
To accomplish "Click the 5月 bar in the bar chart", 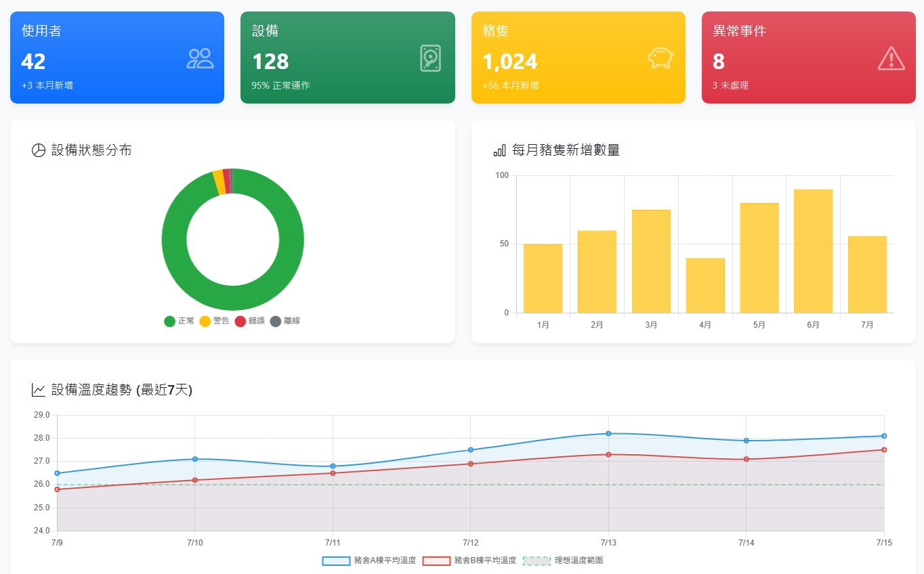I will [x=759, y=258].
